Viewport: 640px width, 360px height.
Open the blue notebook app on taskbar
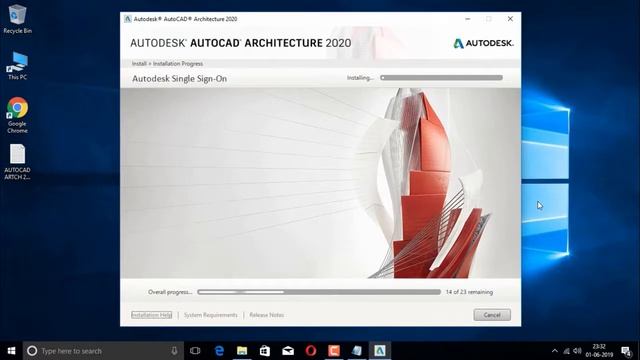357,351
